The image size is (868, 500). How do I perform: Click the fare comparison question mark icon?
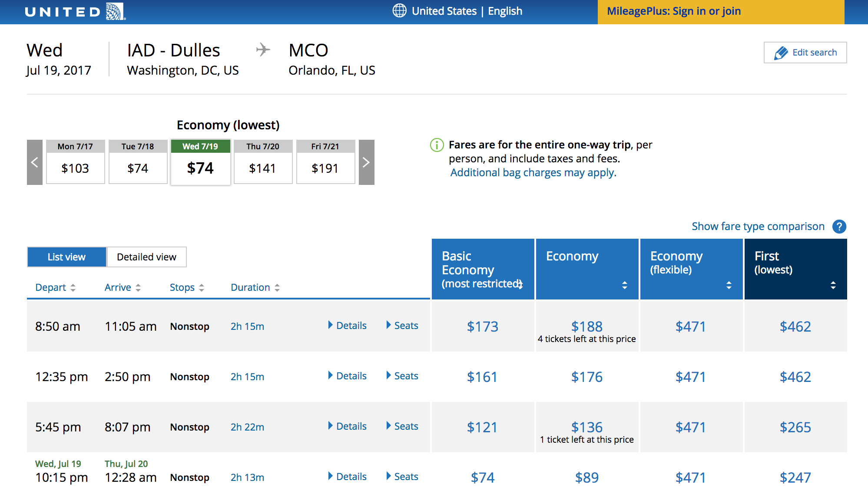(x=839, y=227)
